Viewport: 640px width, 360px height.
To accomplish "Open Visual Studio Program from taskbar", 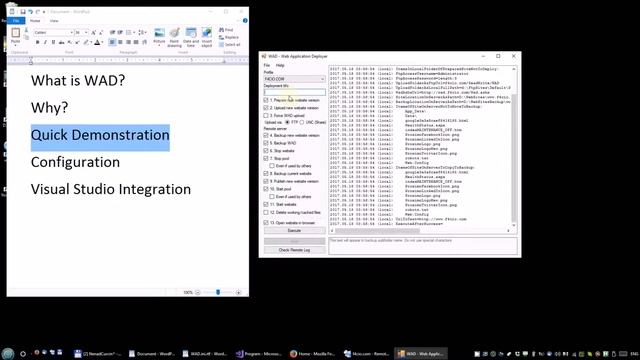I will click(258, 354).
